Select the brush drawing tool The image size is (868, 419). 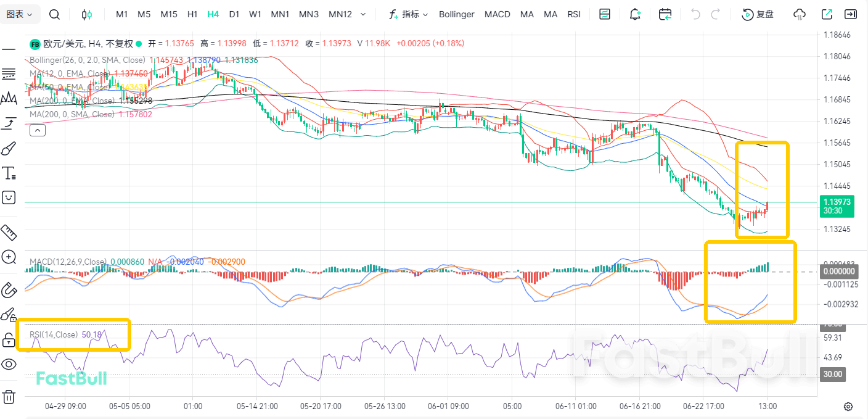click(9, 148)
